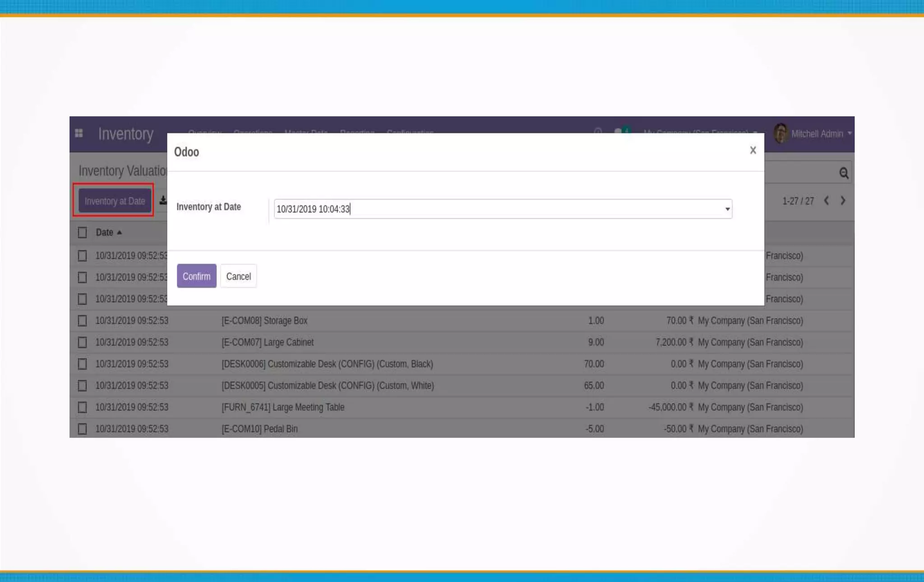Screen dimensions: 924x582
Task: Click Date column sort arrow
Action: click(120, 233)
